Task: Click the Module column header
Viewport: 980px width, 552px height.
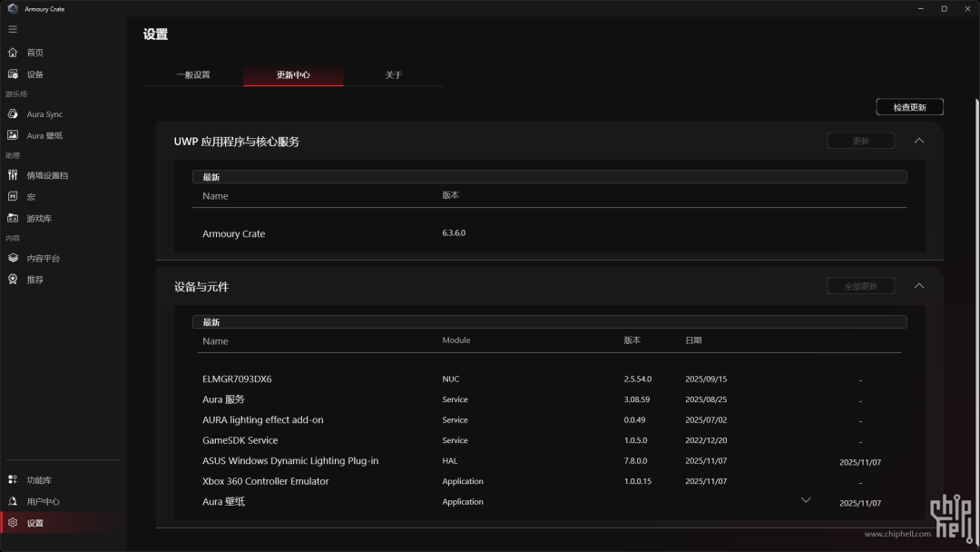Action: click(x=456, y=340)
